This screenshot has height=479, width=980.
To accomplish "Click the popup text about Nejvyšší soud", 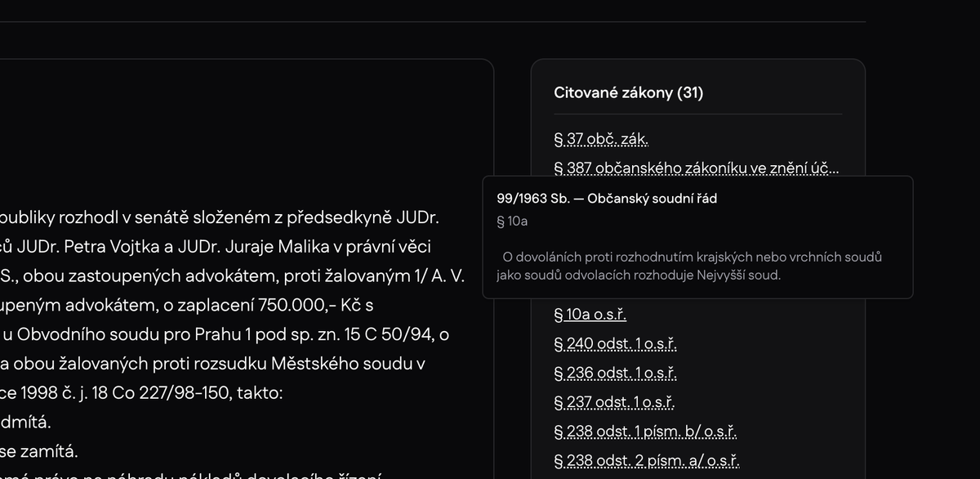I will tap(688, 266).
